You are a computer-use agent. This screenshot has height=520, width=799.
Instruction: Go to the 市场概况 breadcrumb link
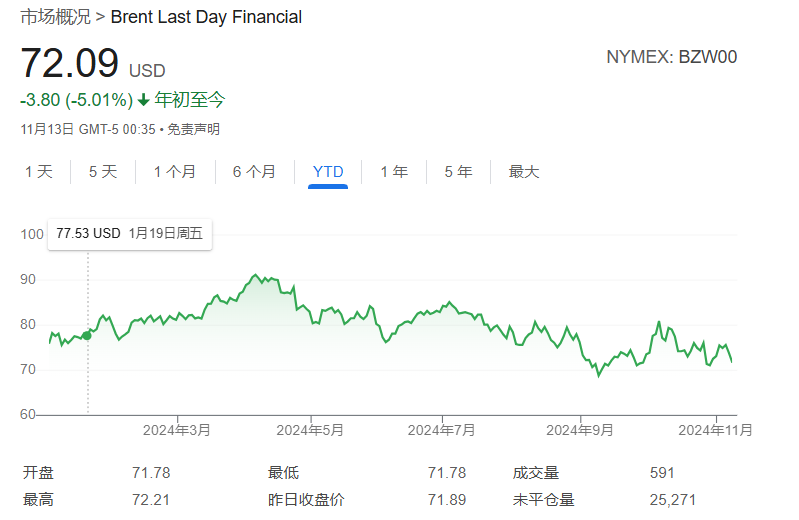click(55, 17)
